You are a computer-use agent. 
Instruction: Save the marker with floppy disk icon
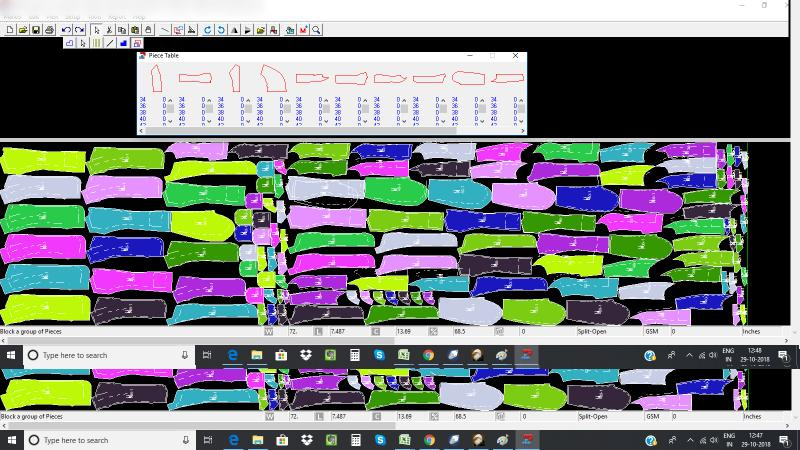click(x=36, y=30)
